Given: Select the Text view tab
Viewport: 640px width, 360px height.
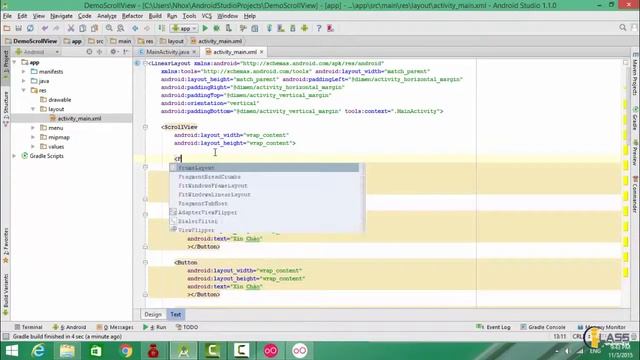Looking at the screenshot, I should [x=176, y=314].
